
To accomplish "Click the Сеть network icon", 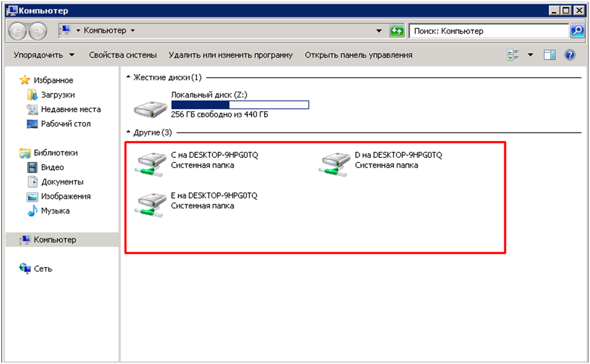I will tap(25, 269).
